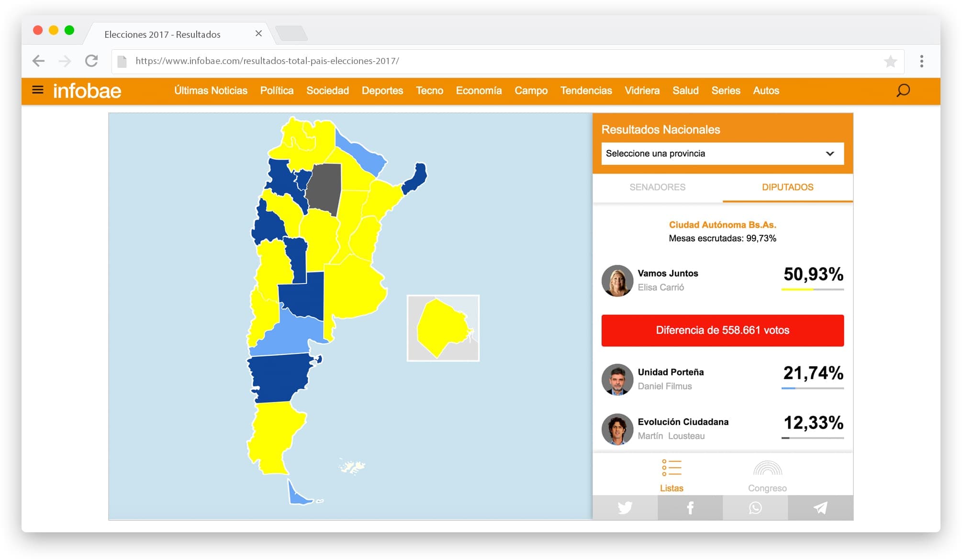Screen dimensions: 962x560
Task: Click the Mesas escrutadas: 99,73% text
Action: pyautogui.click(x=722, y=238)
